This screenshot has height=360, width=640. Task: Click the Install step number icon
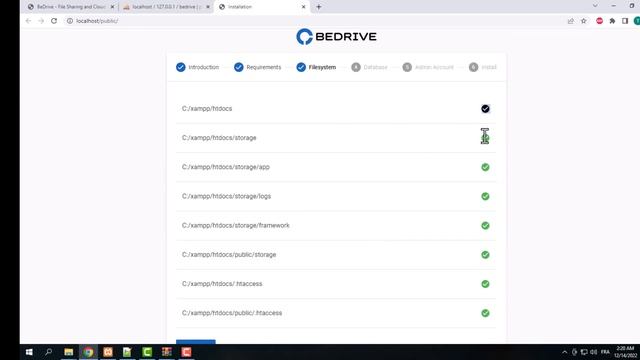473,67
